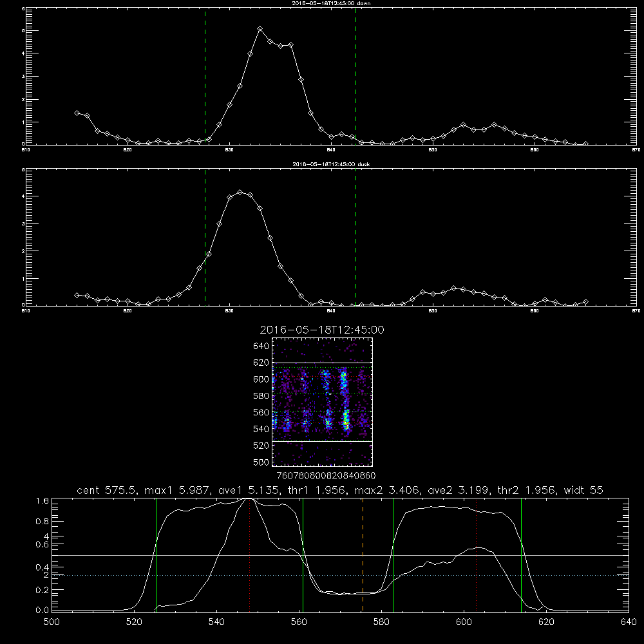Click the 'ave2 3.199' value
Screen dimensions: 644x644
point(459,490)
